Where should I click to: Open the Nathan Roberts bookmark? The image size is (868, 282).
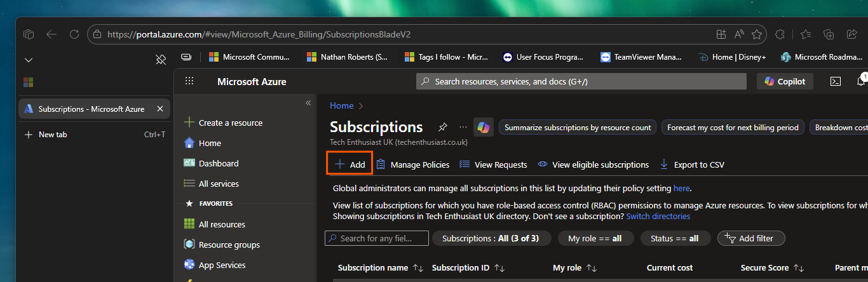[348, 57]
